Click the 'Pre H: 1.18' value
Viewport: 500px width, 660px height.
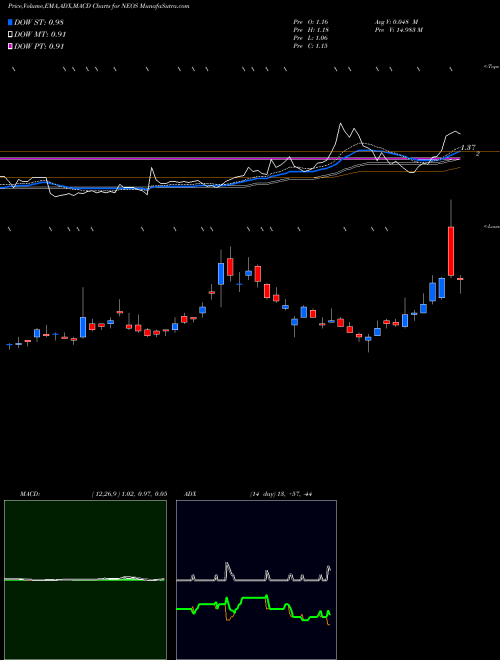[311, 30]
